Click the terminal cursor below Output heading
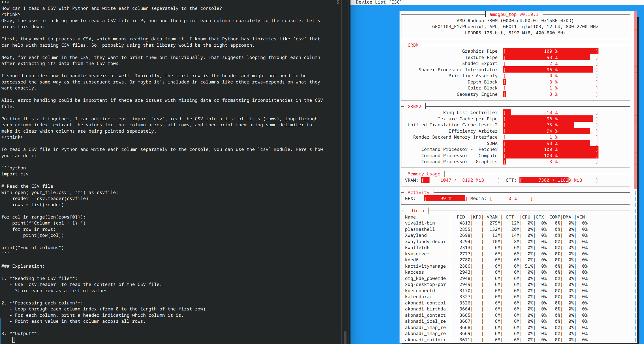Image resolution: width=644 pixels, height=344 pixels. coord(14,340)
